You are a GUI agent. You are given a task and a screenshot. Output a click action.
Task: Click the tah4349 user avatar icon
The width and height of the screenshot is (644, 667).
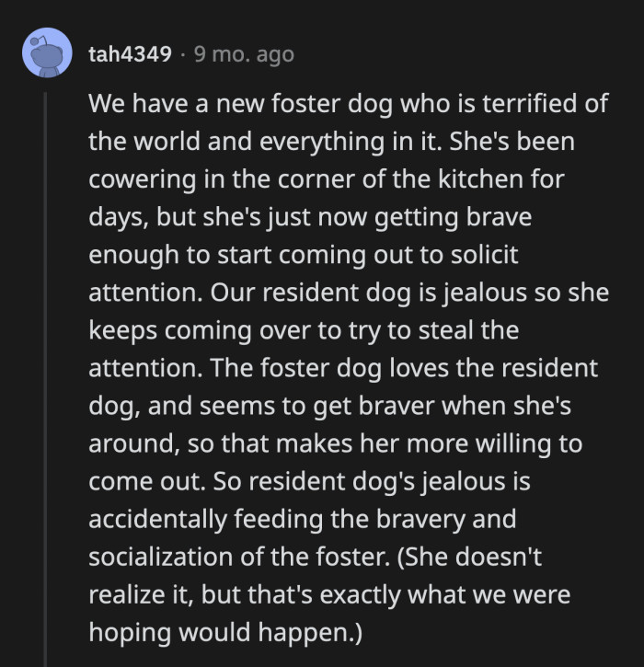(45, 54)
